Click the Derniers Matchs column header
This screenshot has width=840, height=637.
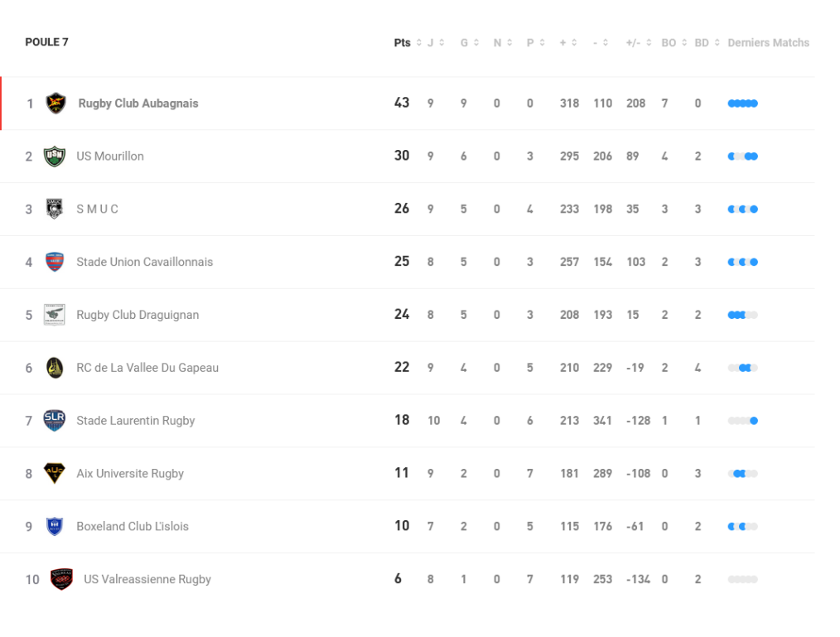pos(768,43)
